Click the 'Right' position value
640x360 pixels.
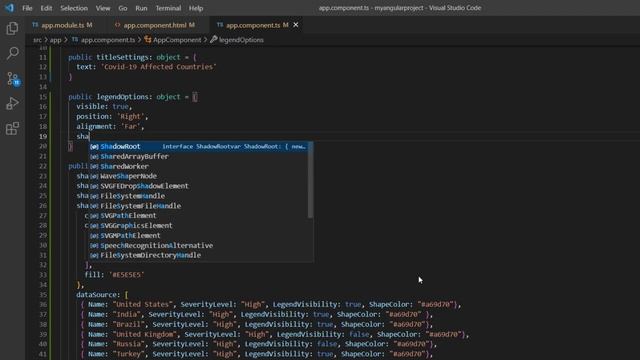tap(130, 116)
